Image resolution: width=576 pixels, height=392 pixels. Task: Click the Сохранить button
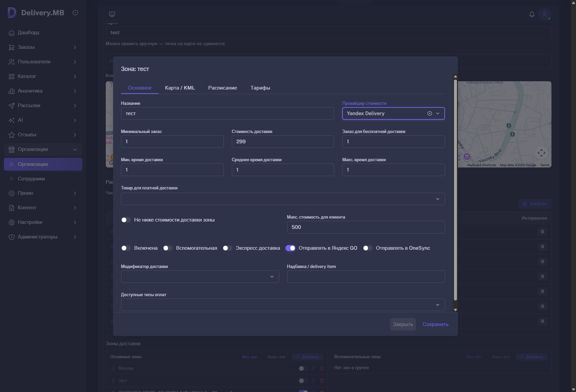click(435, 324)
